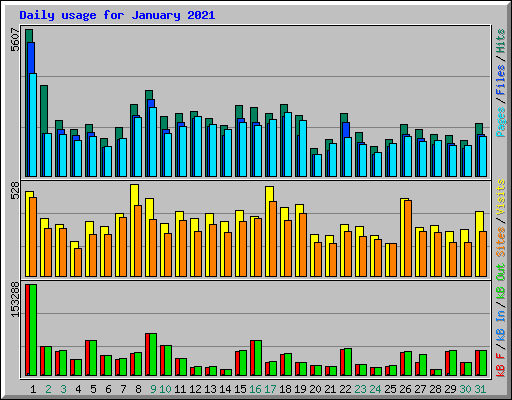Image resolution: width=512 pixels, height=400 pixels.
Task: Select day 29 on the x-axis
Action: 450,389
